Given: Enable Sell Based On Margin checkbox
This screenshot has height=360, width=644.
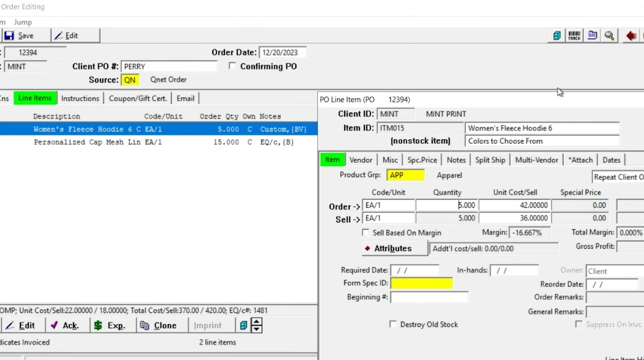Looking at the screenshot, I should [366, 232].
